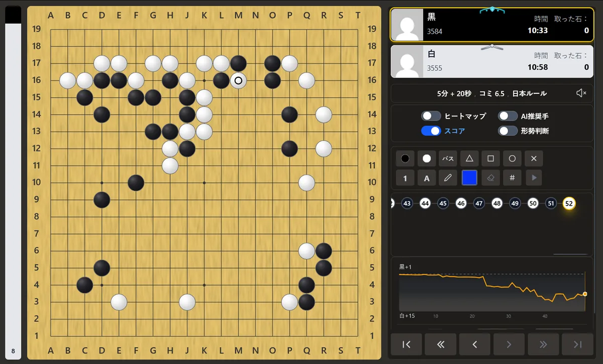Select highlighted move 52 in the list
603x364 pixels.
[x=569, y=203]
